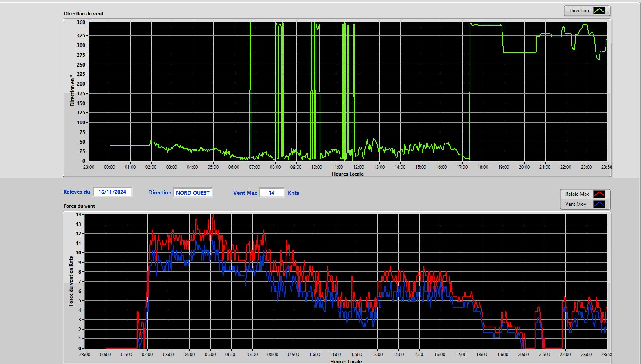
Task: Click 'Heures Locale' under the force chart
Action: tap(346, 361)
